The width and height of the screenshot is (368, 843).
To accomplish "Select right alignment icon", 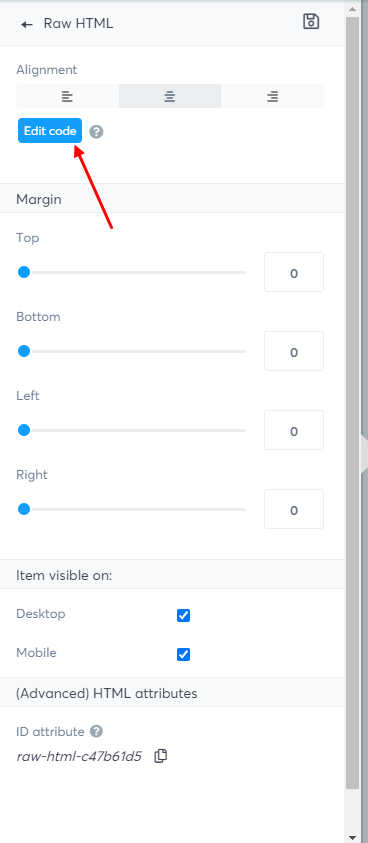I will tap(272, 96).
